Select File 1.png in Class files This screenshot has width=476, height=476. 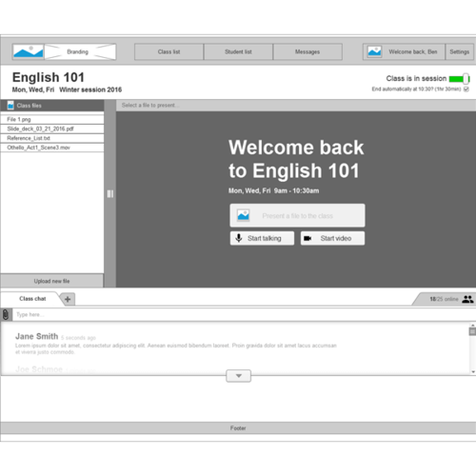point(52,119)
